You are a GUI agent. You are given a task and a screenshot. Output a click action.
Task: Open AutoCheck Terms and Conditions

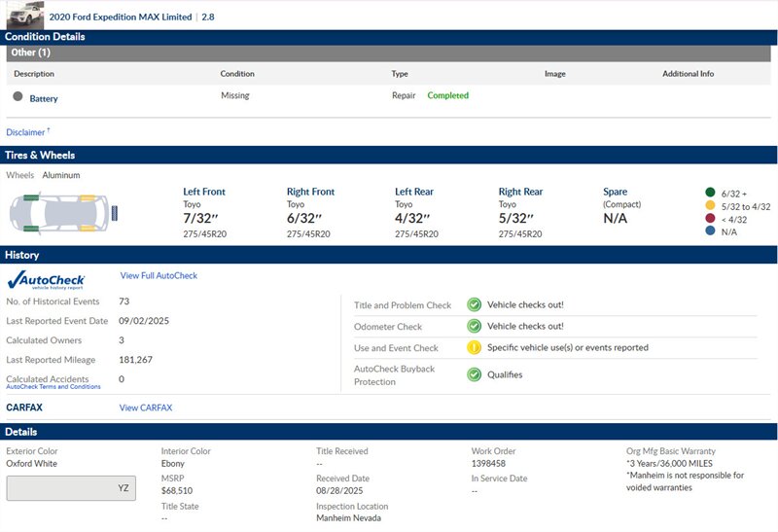pyautogui.click(x=53, y=387)
